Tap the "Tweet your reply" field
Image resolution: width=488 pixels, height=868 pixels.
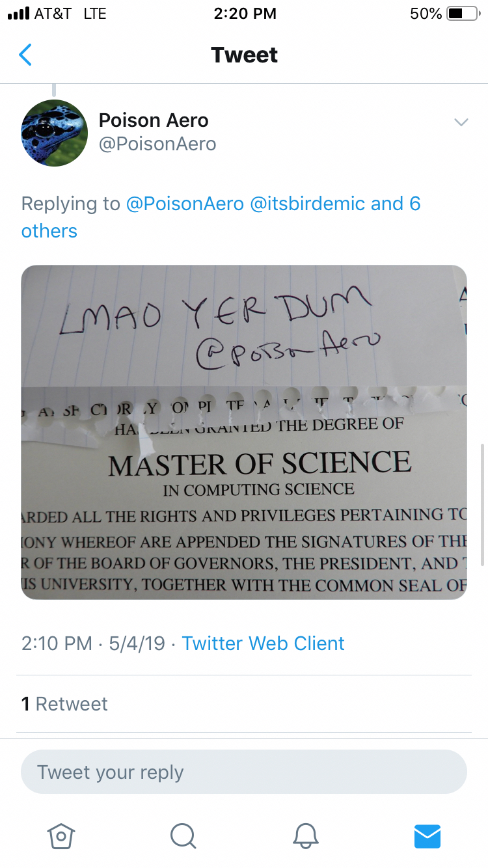coord(244,772)
